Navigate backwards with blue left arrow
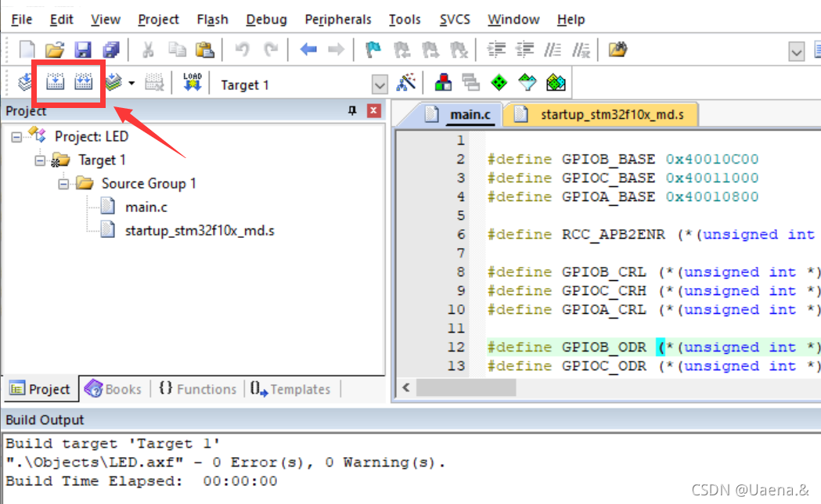Viewport: 821px width, 504px height. pyautogui.click(x=308, y=50)
